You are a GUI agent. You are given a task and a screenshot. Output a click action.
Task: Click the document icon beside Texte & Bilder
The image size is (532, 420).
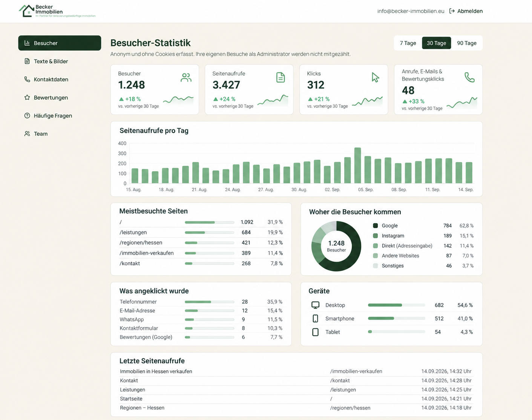(x=27, y=61)
